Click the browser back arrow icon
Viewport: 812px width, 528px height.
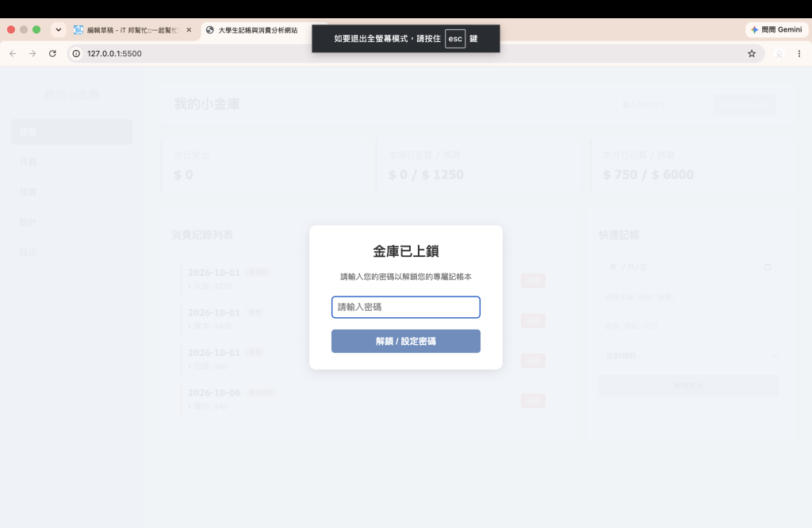[x=13, y=53]
